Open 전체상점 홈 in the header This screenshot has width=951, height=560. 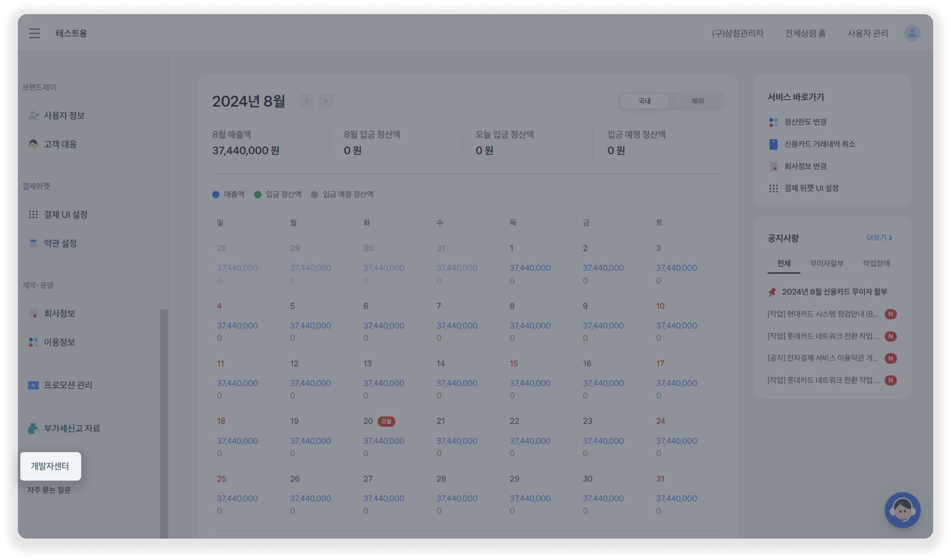805,33
